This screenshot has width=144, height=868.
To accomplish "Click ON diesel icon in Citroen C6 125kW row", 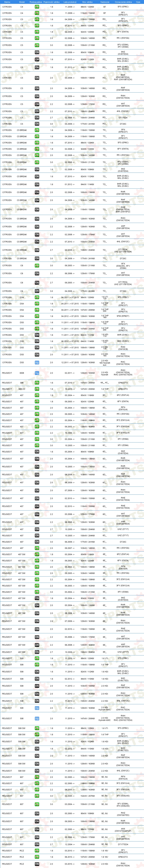I will tap(37, 274).
